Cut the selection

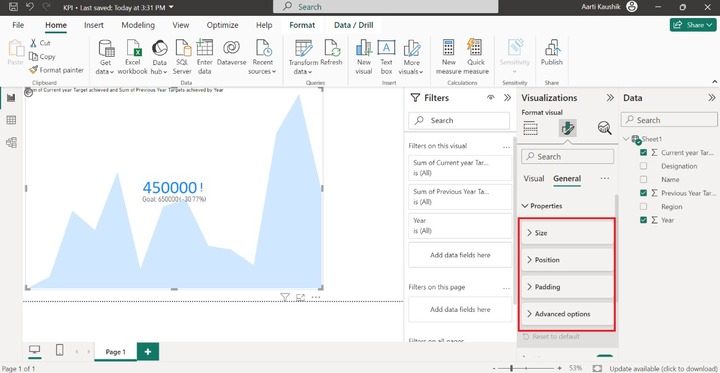click(x=40, y=43)
